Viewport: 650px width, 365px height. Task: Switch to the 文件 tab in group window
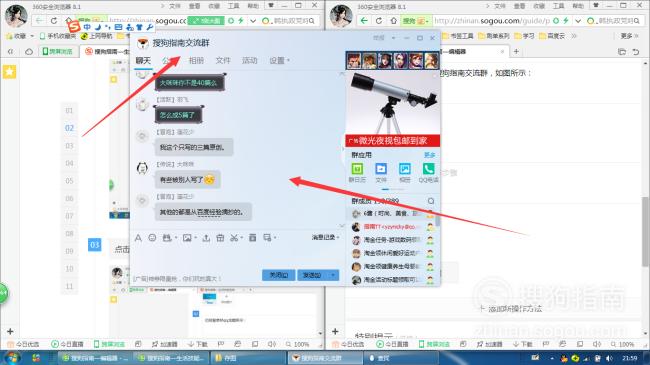[223, 61]
